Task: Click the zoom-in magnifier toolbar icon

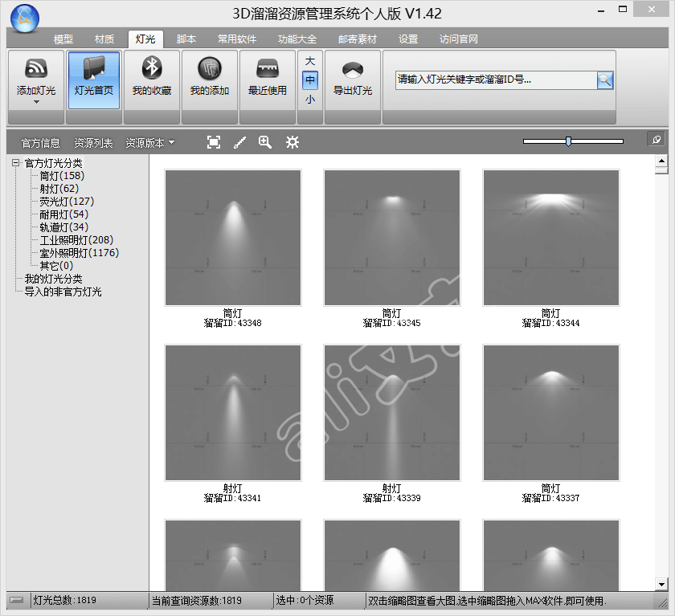Action: [x=265, y=142]
